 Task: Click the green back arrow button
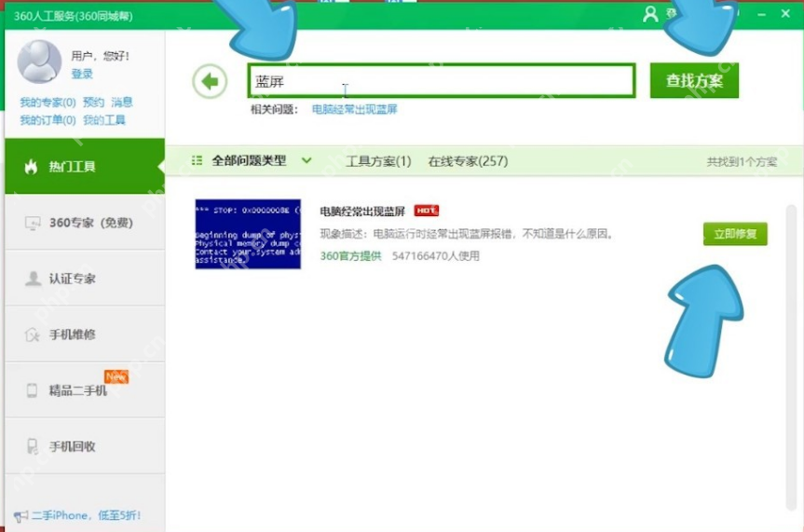point(210,81)
